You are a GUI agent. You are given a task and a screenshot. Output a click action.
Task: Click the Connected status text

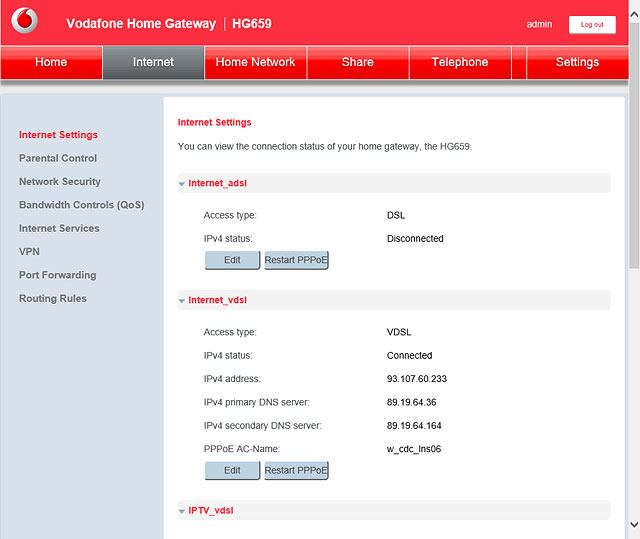pos(409,356)
